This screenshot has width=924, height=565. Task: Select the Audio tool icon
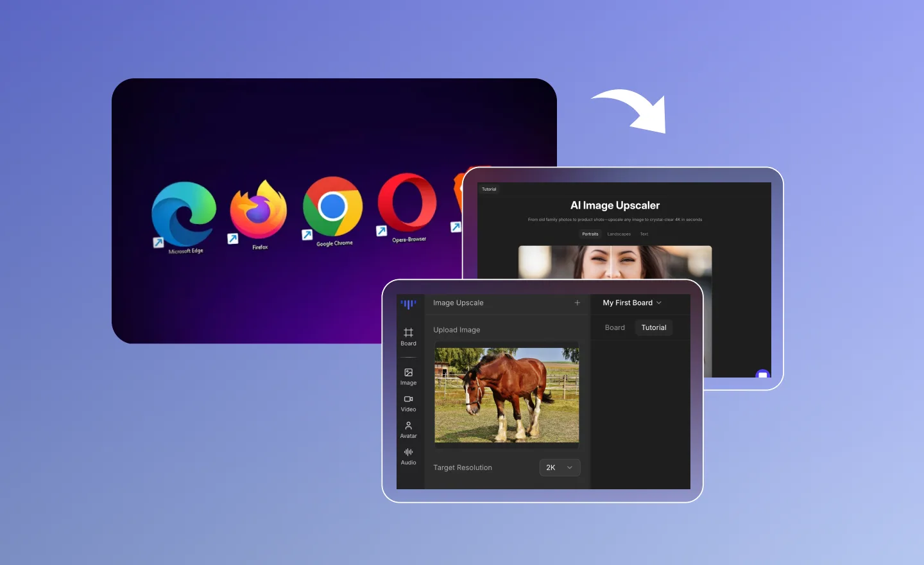pyautogui.click(x=408, y=456)
